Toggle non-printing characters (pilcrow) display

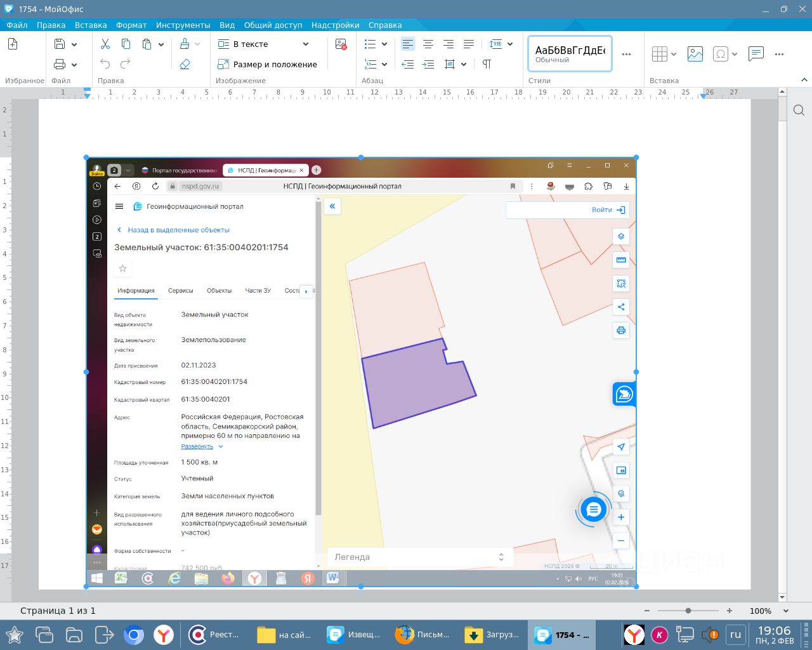[x=487, y=64]
